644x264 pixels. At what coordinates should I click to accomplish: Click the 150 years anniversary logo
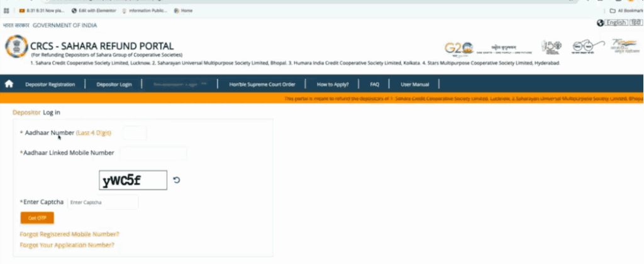pos(551,47)
